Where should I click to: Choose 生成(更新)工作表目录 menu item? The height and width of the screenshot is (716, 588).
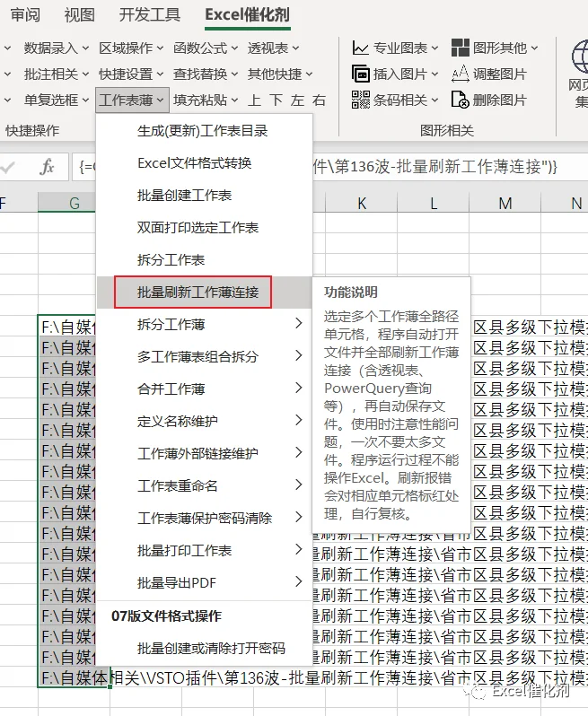[204, 131]
